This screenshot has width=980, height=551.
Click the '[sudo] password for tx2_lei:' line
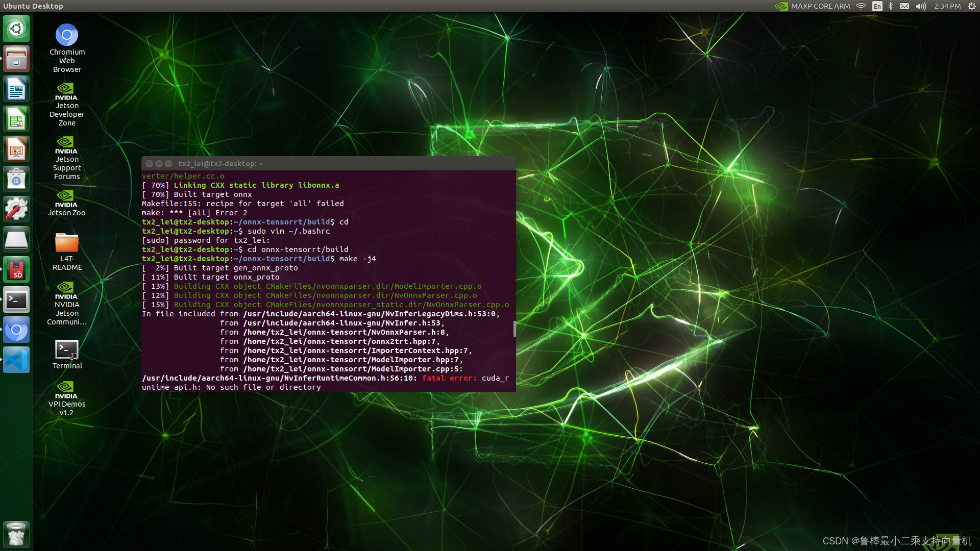(206, 240)
